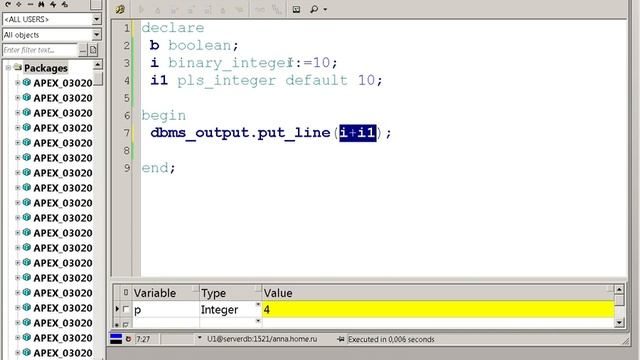The height and width of the screenshot is (360, 640).
Task: Click the end; statement on line 9
Action: (158, 168)
